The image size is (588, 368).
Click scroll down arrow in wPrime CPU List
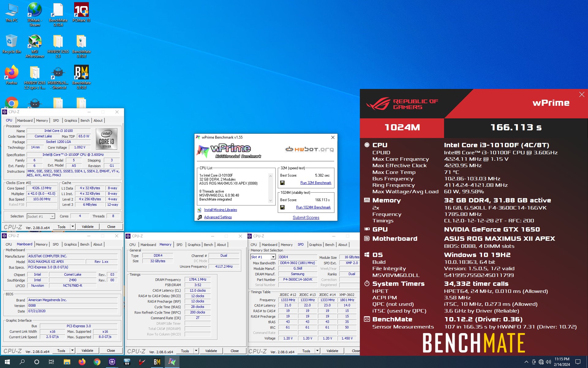click(270, 201)
